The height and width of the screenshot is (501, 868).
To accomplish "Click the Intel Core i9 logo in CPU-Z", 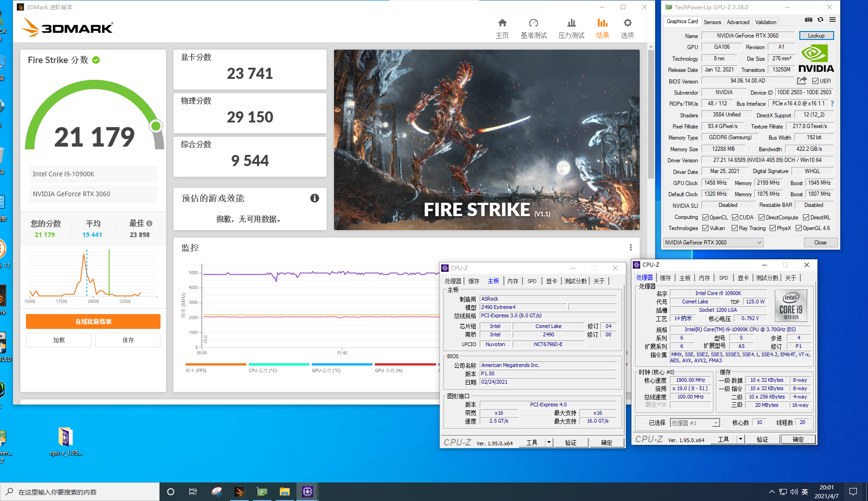I will pos(791,306).
